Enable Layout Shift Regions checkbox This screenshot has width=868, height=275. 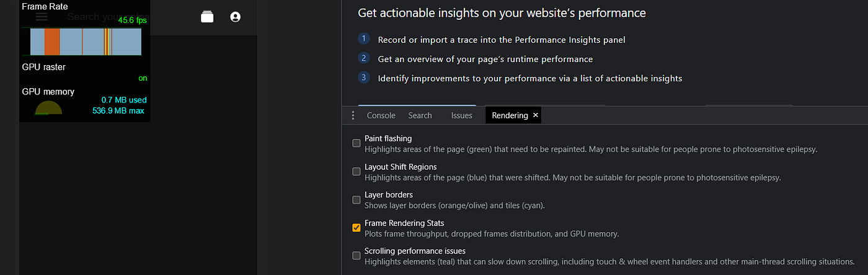pos(356,172)
